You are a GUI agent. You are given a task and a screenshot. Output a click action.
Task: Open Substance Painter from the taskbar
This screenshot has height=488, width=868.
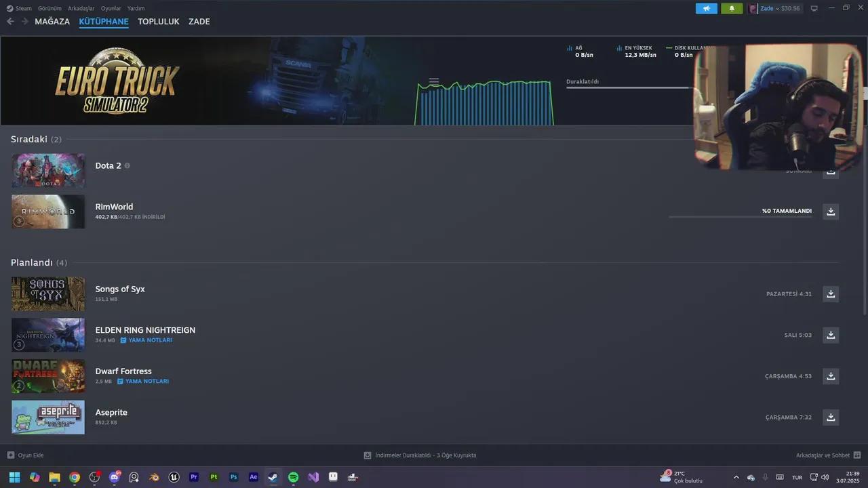214,477
